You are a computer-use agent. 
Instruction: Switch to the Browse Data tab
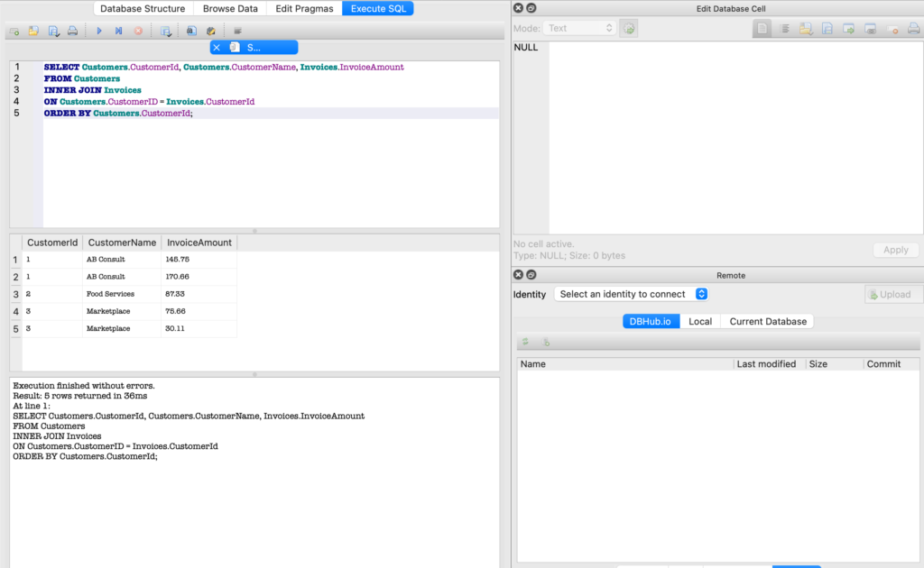(x=230, y=8)
